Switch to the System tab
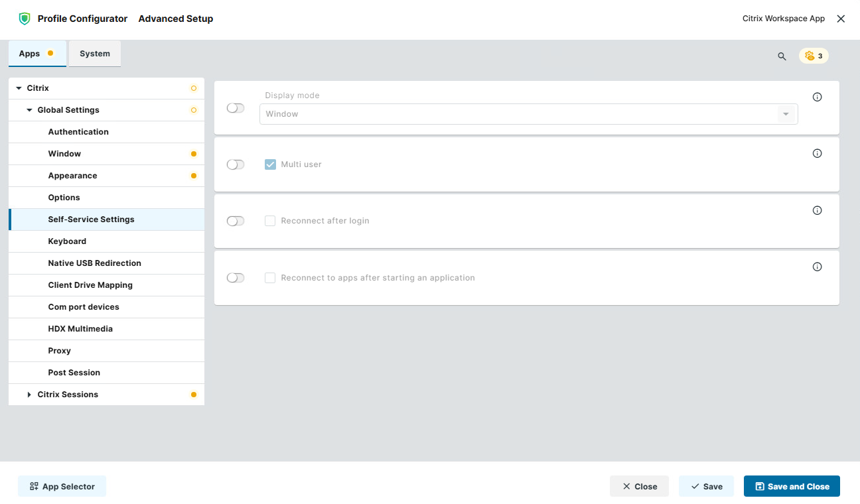This screenshot has height=504, width=860. pos(95,54)
